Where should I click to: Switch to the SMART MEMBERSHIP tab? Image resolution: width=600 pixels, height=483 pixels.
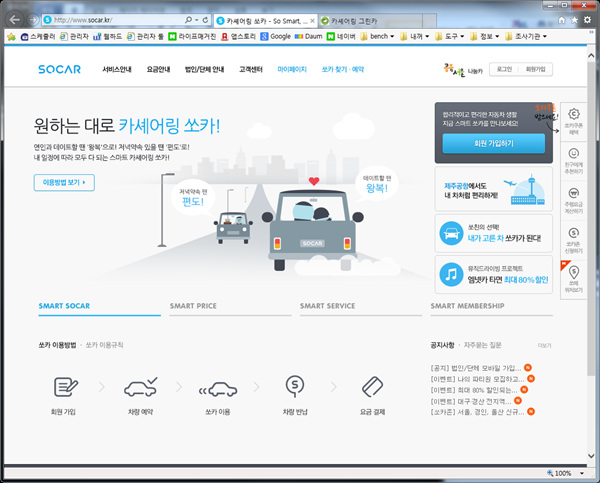click(x=491, y=307)
